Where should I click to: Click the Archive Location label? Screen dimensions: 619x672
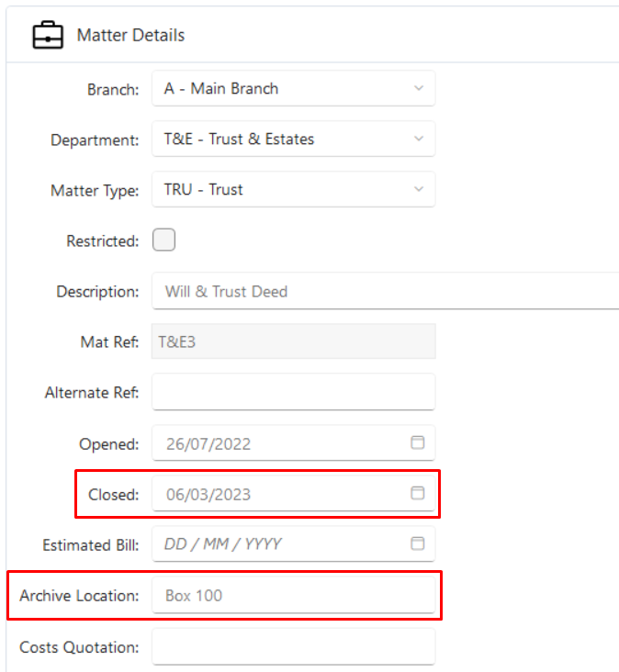click(79, 596)
